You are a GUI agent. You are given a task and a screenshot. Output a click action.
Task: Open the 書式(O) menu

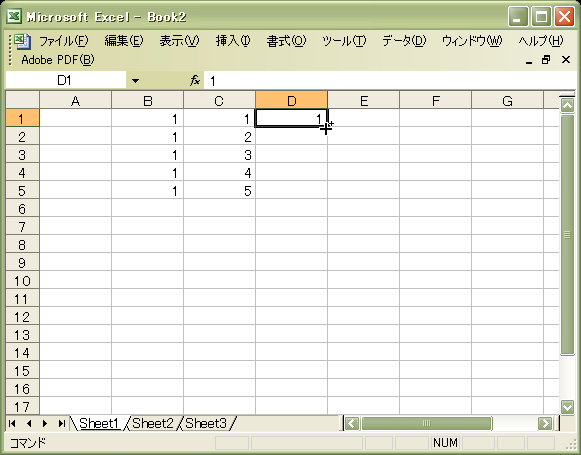pos(286,41)
